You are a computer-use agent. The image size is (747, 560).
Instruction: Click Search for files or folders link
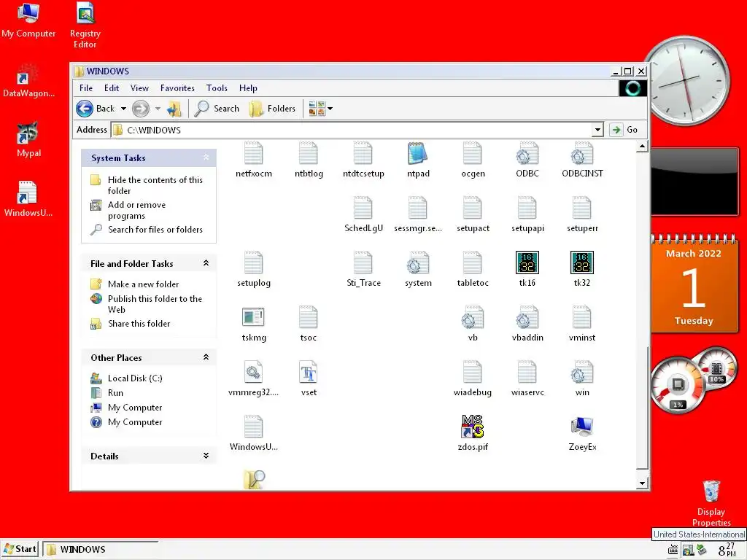[x=155, y=230]
